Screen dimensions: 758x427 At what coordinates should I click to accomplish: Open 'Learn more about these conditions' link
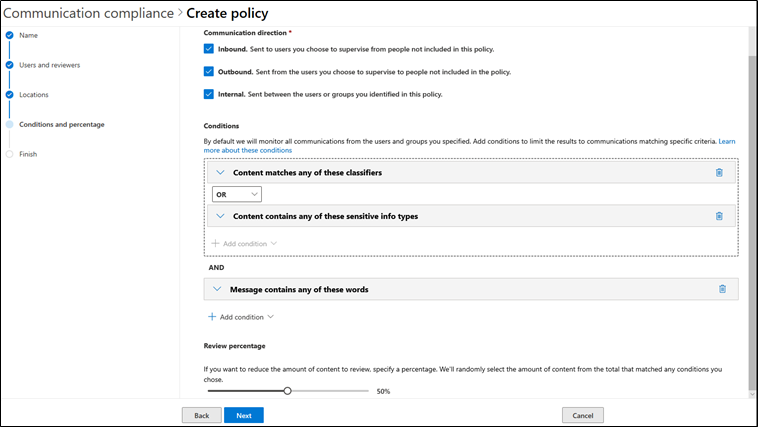click(248, 150)
